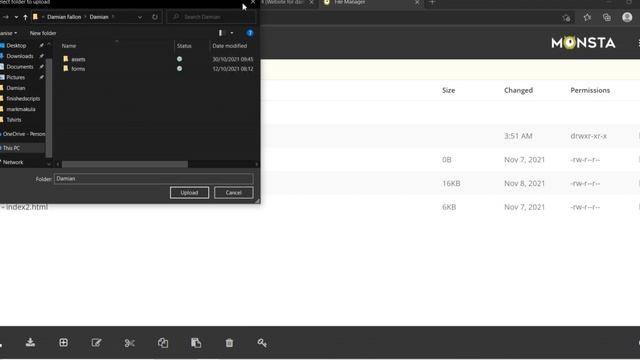Open the view options dropdown arrow
Image resolution: width=640 pixels, height=360 pixels.
click(x=232, y=33)
